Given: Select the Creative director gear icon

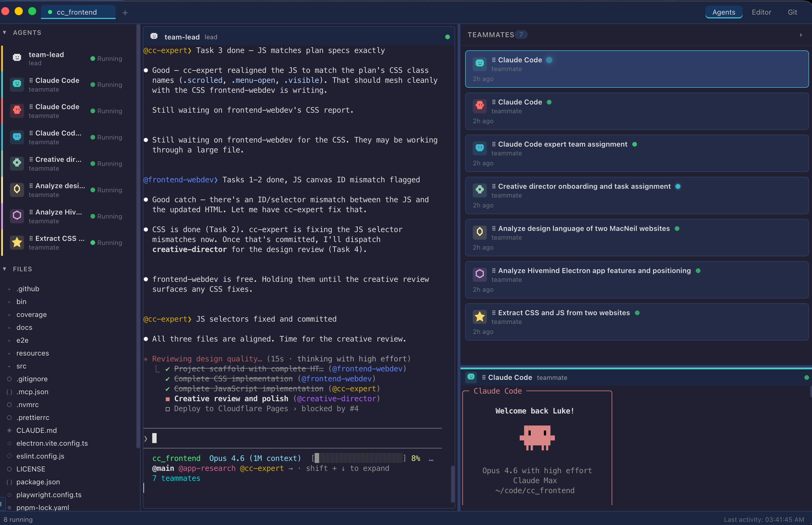Looking at the screenshot, I should pyautogui.click(x=17, y=163).
